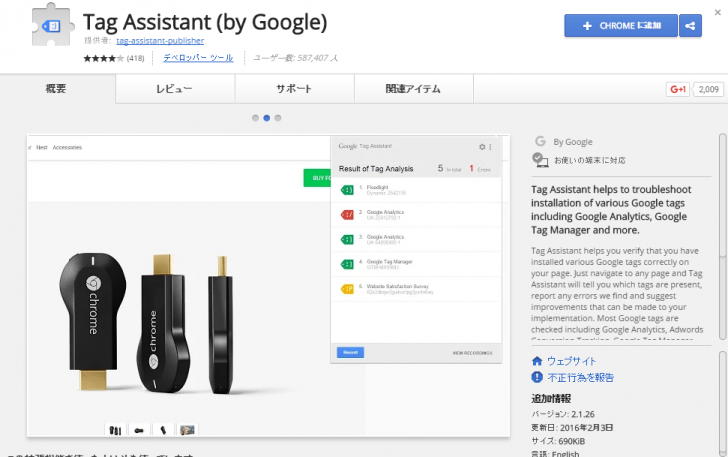The height and width of the screenshot is (457, 728).
Task: Click the third small product thumbnail
Action: [163, 430]
